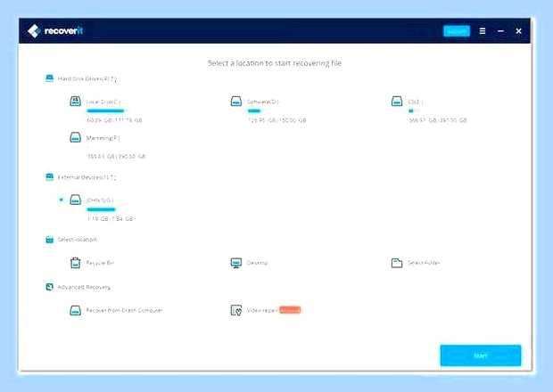Choose the Video repair icon

[x=236, y=310]
